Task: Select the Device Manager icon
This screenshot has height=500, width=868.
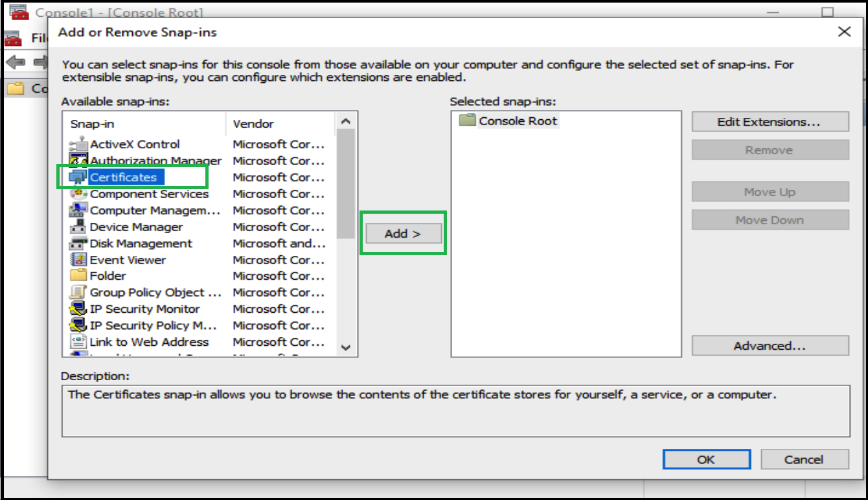Action: (78, 227)
